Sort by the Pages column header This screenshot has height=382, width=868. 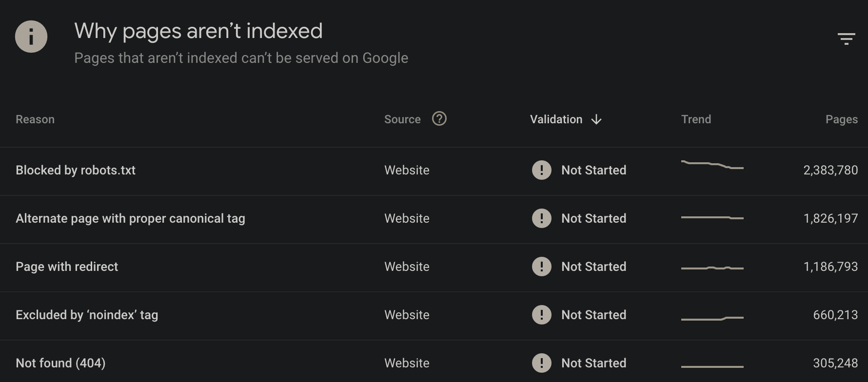point(842,119)
